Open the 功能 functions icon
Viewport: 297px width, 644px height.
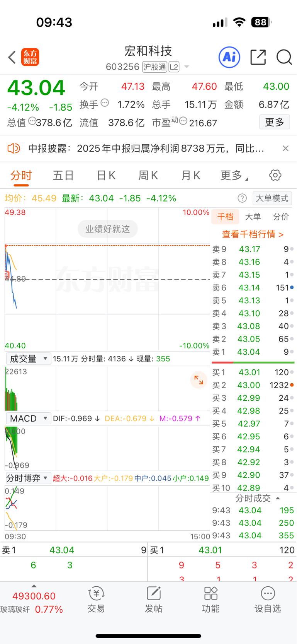tap(210, 600)
